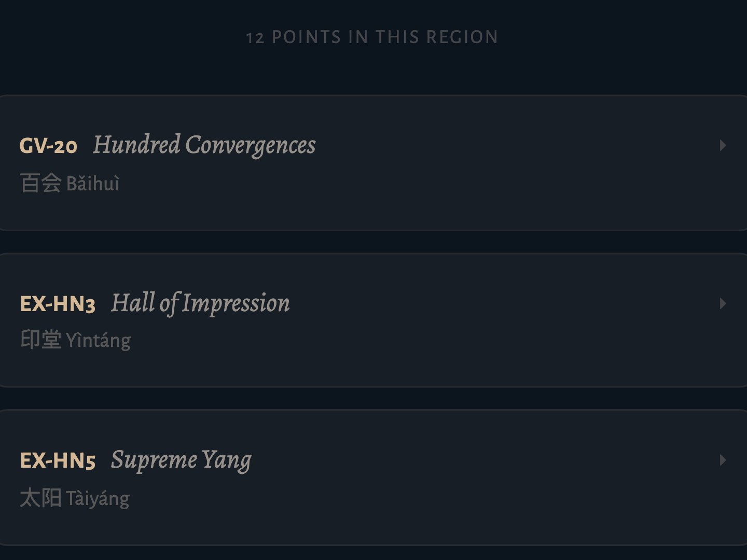Click the 太阳 Chinese characters

click(41, 498)
